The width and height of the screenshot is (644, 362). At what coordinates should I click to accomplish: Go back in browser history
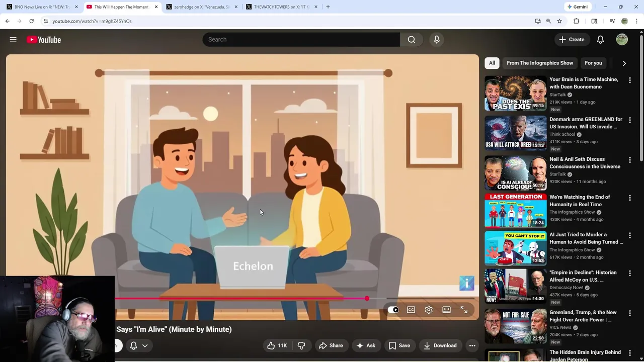[7, 21]
